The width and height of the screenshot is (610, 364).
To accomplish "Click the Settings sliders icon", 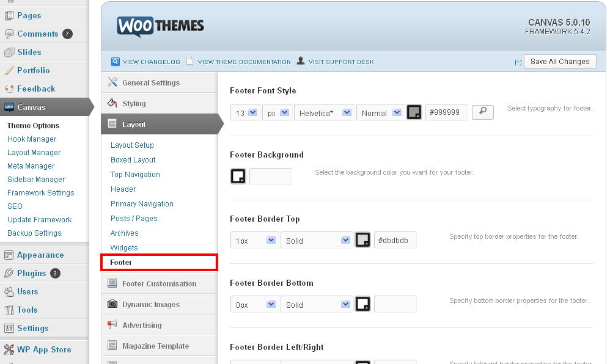I will click(x=9, y=328).
